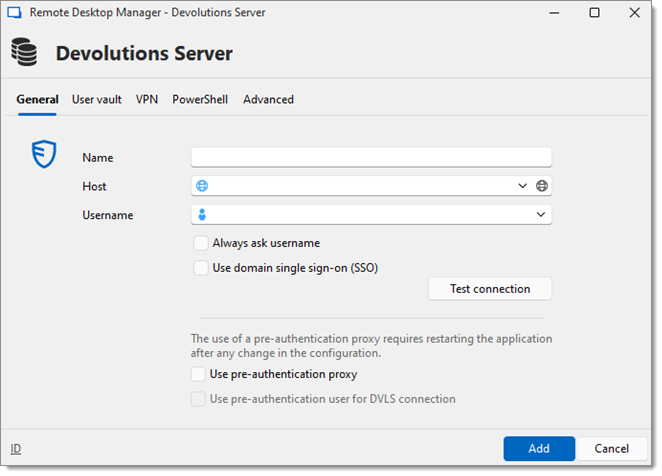Select the General tab
662x476 pixels.
tap(37, 100)
